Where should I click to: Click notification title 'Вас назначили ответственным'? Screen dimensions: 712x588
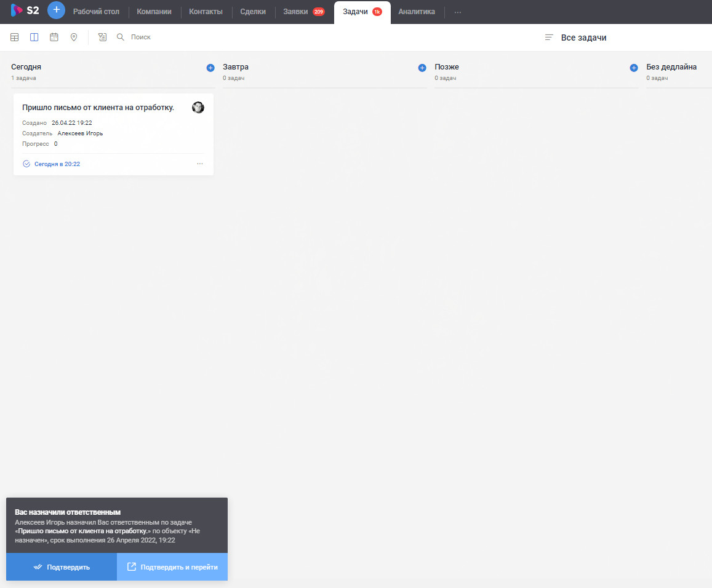click(x=68, y=512)
